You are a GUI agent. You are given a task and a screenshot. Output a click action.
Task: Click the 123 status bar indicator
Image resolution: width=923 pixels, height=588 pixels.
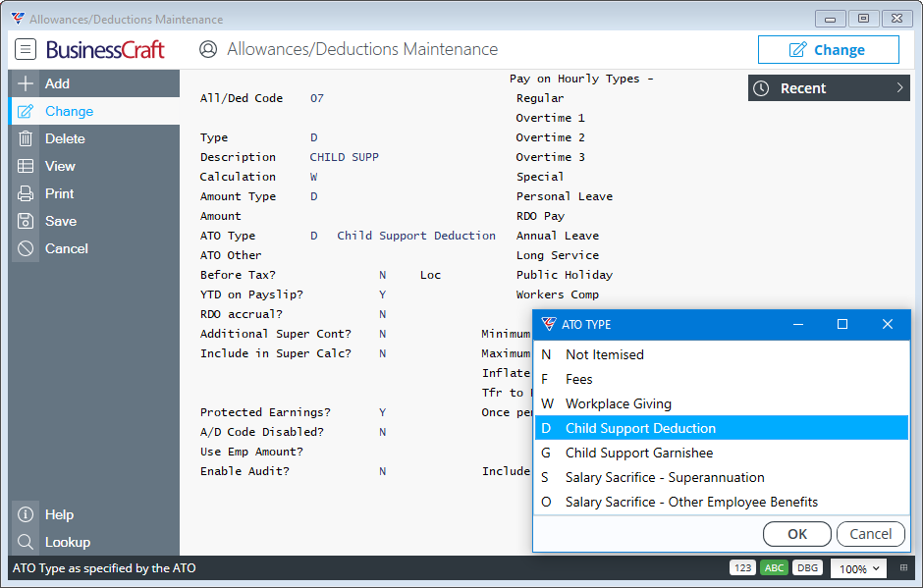742,568
